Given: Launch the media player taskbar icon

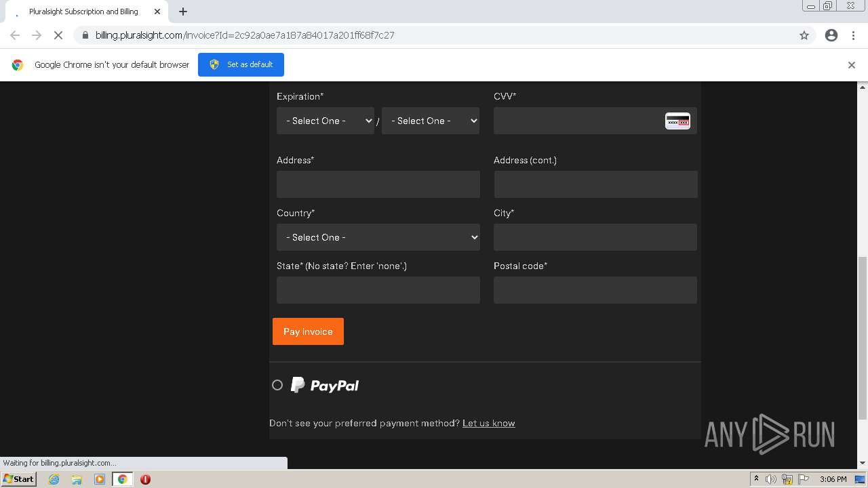Looking at the screenshot, I should (100, 479).
